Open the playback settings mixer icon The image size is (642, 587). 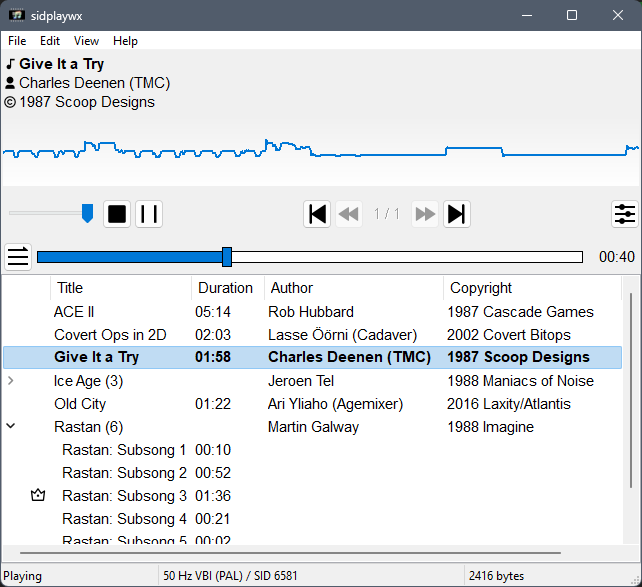[x=625, y=214]
